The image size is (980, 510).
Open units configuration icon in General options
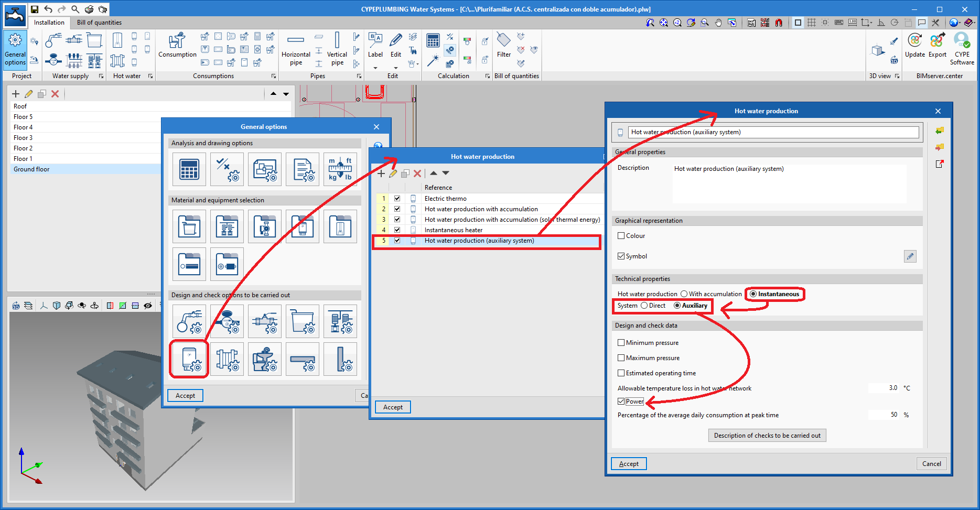pos(340,169)
